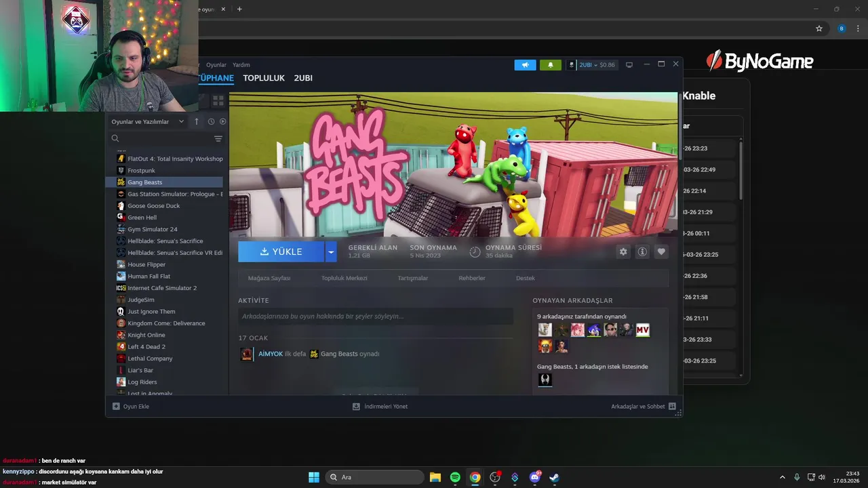Open the 2UBI profile tab
868x488 pixels.
tap(303, 78)
